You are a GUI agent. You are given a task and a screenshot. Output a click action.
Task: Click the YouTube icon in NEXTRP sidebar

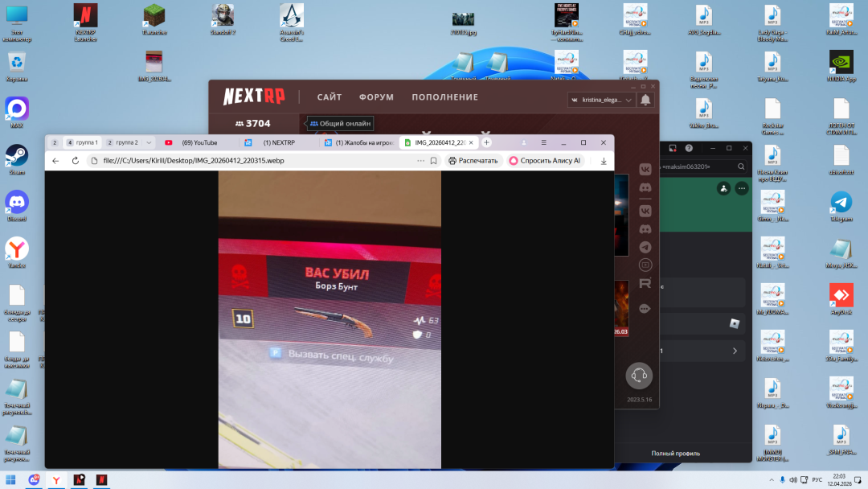[645, 265]
